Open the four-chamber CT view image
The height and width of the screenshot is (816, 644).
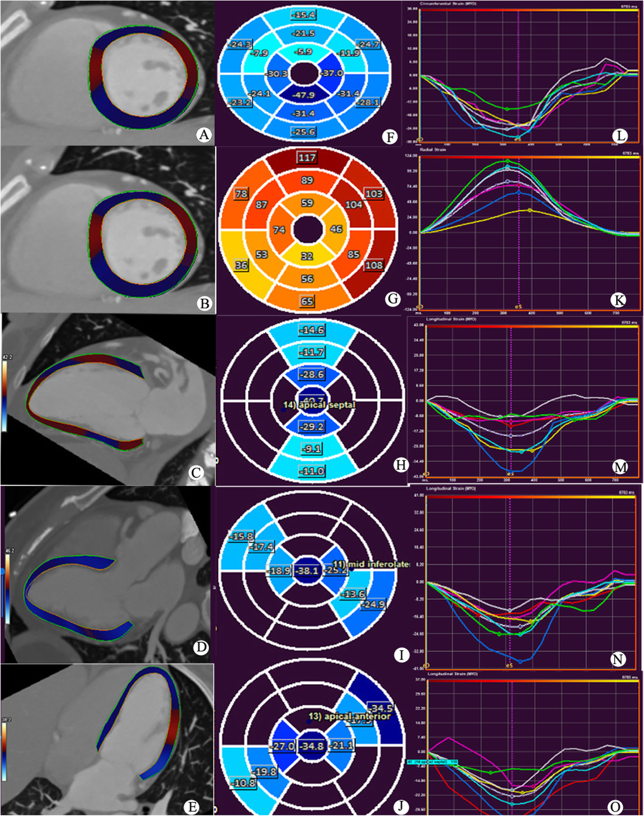pos(107,739)
